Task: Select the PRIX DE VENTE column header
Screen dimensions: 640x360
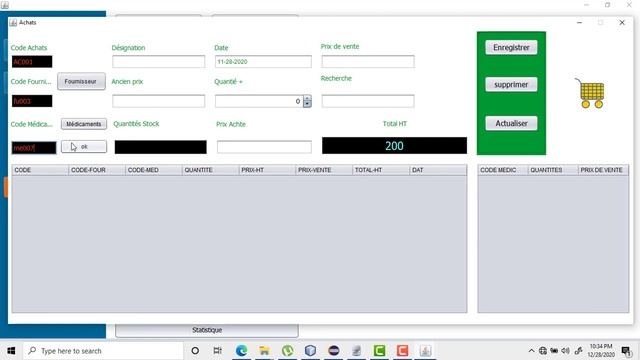Action: [x=603, y=170]
